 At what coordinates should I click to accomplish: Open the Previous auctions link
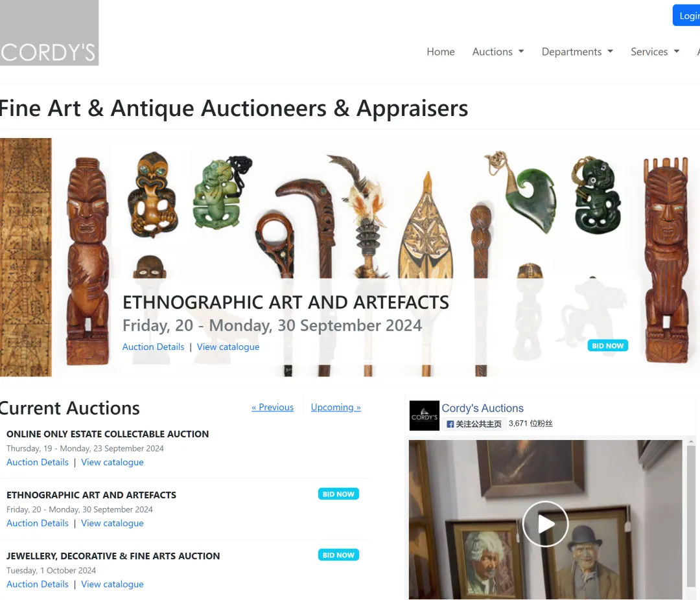tap(272, 407)
